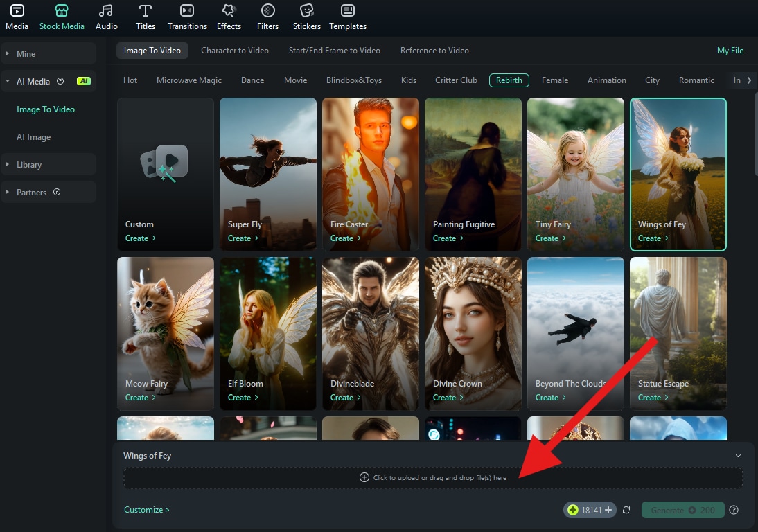Click the Custom template wand icon
This screenshot has height=532, width=758.
(x=164, y=163)
